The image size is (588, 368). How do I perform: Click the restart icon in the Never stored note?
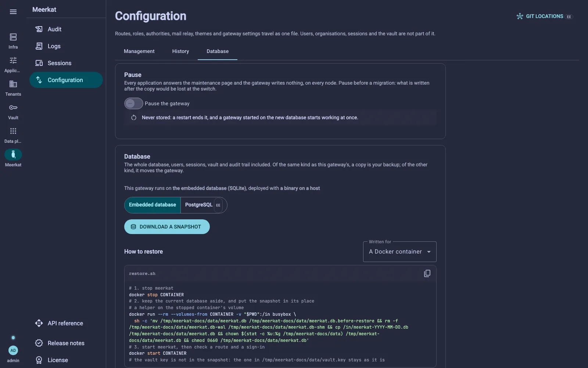click(x=134, y=118)
